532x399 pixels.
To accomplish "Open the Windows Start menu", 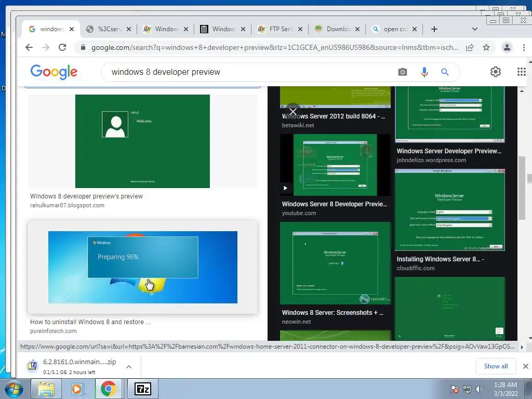I will (14, 389).
